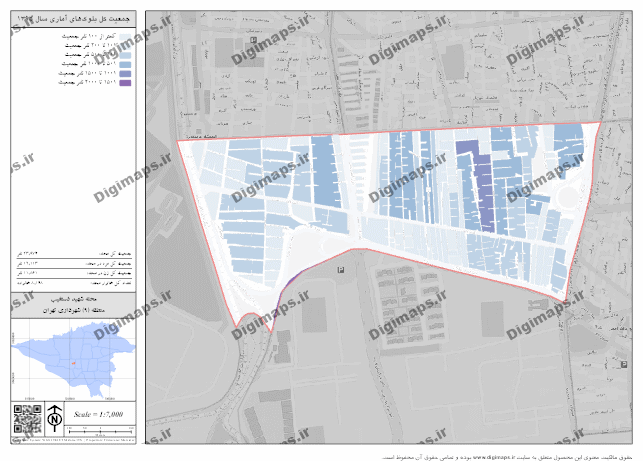
Task: Click the legend swatch for 1001 to 1500 population
Action: coord(125,74)
